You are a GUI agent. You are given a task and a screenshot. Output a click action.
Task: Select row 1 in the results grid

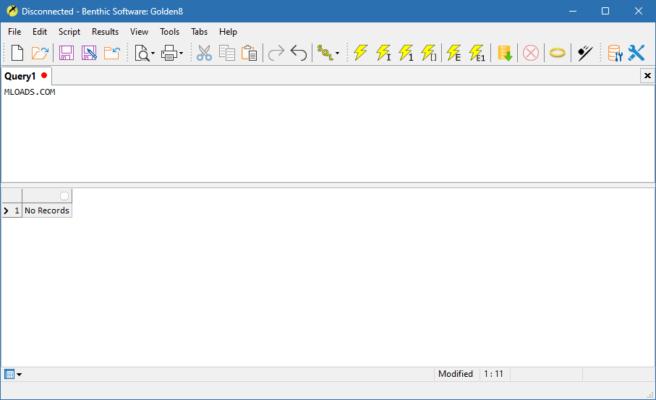click(x=12, y=210)
